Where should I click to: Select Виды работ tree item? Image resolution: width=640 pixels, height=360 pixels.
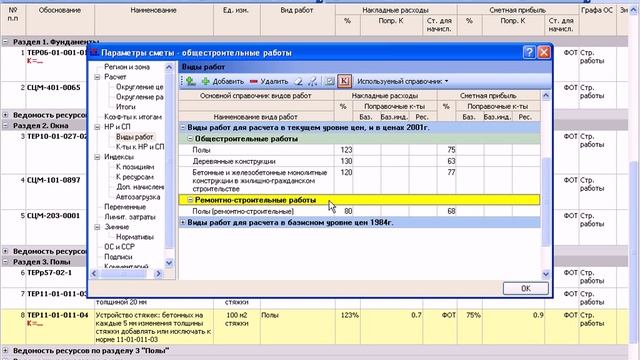[135, 137]
